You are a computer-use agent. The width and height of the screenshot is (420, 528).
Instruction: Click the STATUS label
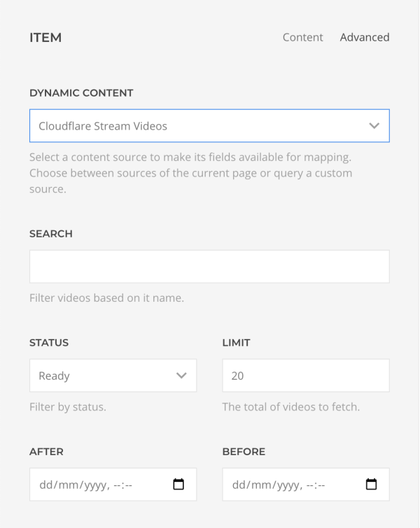point(49,343)
